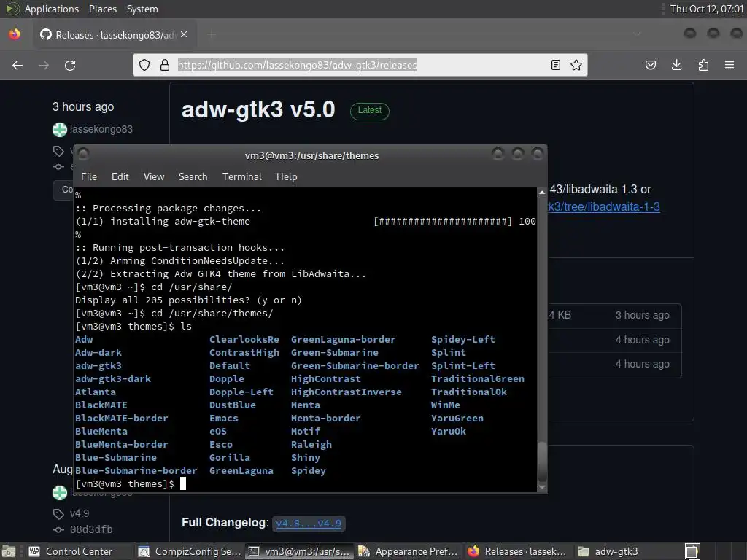Click Dopple-Left in terminal listing
The image size is (747, 560).
pos(241,392)
